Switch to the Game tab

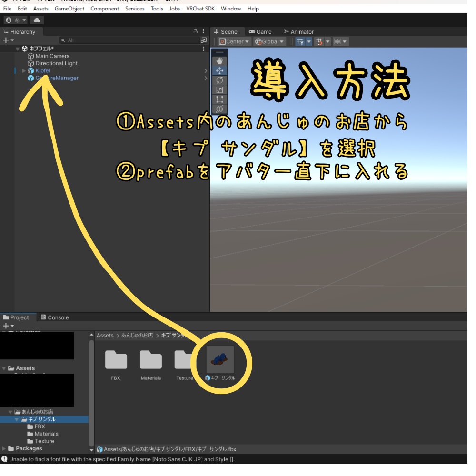coord(260,32)
